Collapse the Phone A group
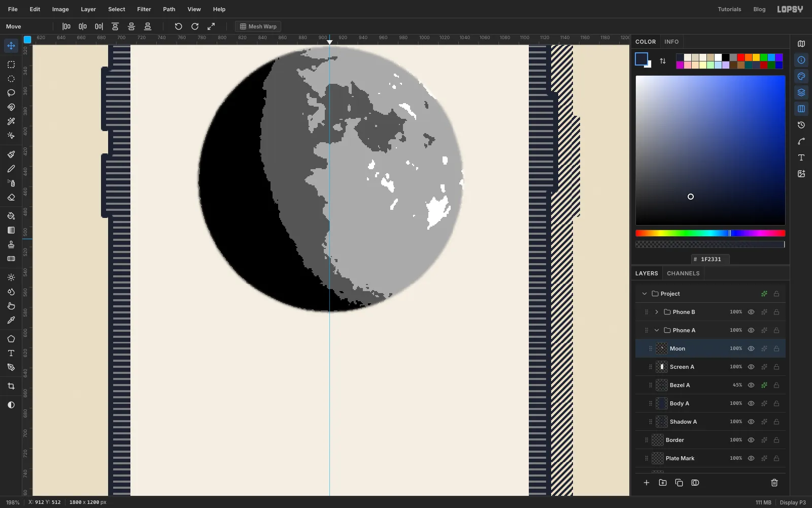This screenshot has height=508, width=812. pyautogui.click(x=657, y=330)
